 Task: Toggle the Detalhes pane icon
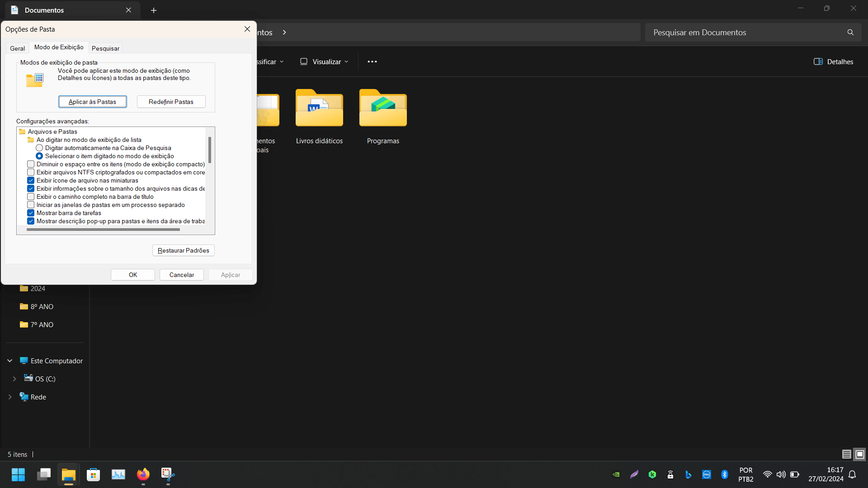[818, 62]
